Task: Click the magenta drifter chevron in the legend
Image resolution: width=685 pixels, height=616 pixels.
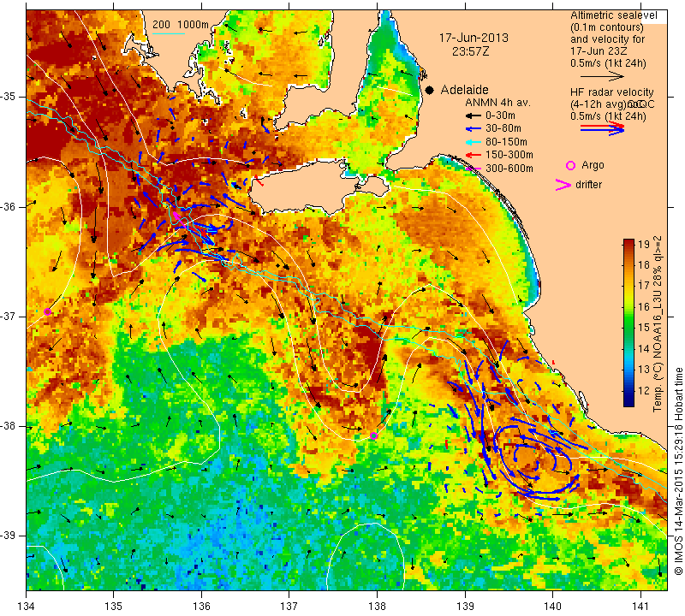Action: pyautogui.click(x=563, y=185)
